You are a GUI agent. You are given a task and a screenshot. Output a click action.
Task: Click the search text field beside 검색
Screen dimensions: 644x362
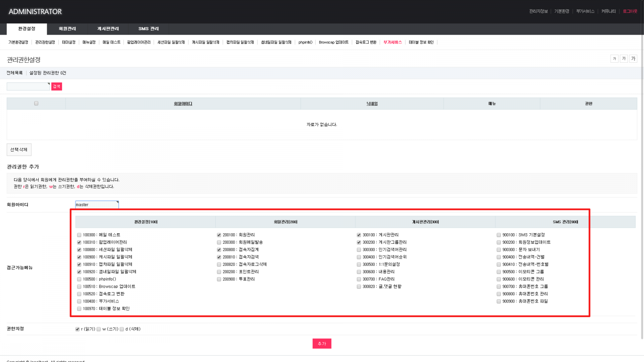click(28, 86)
